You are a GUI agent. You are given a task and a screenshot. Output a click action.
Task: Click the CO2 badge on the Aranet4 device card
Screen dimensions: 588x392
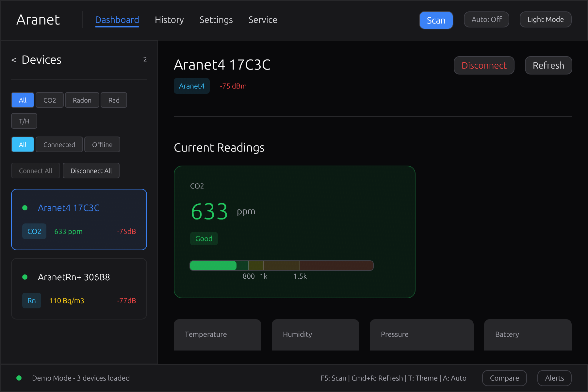click(34, 231)
